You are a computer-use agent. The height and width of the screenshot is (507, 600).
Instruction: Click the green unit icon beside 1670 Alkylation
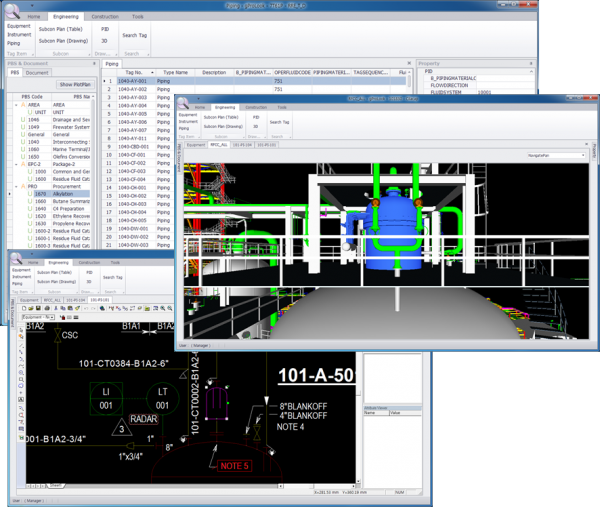31,194
